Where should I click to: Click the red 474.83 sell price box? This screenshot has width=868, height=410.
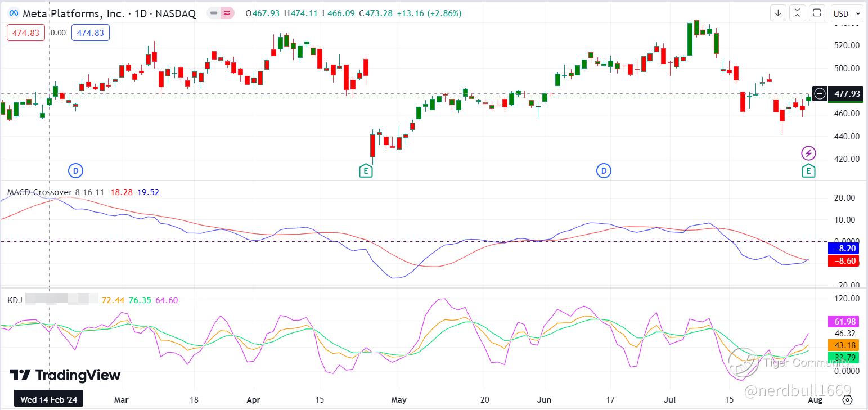[26, 33]
